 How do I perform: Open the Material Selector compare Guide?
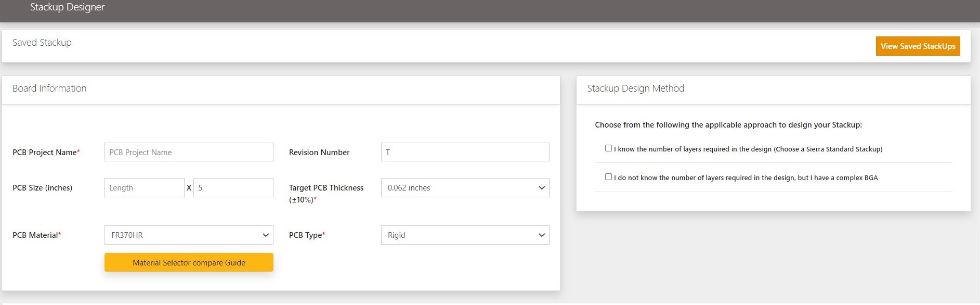[x=189, y=262]
